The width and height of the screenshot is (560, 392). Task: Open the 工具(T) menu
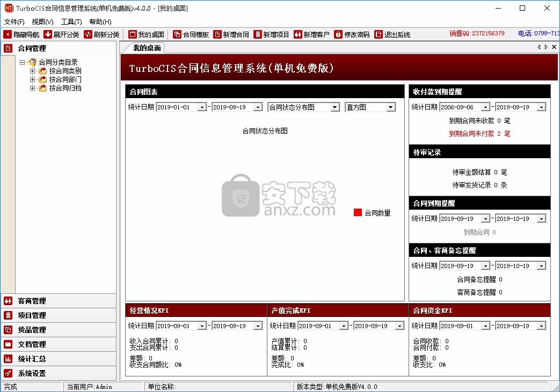pyautogui.click(x=71, y=22)
